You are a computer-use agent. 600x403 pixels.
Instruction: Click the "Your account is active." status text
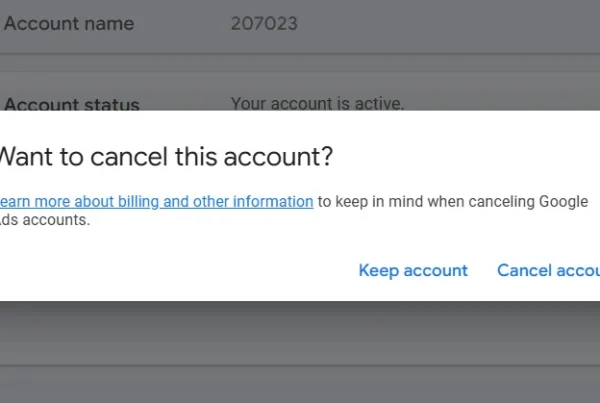coord(318,103)
